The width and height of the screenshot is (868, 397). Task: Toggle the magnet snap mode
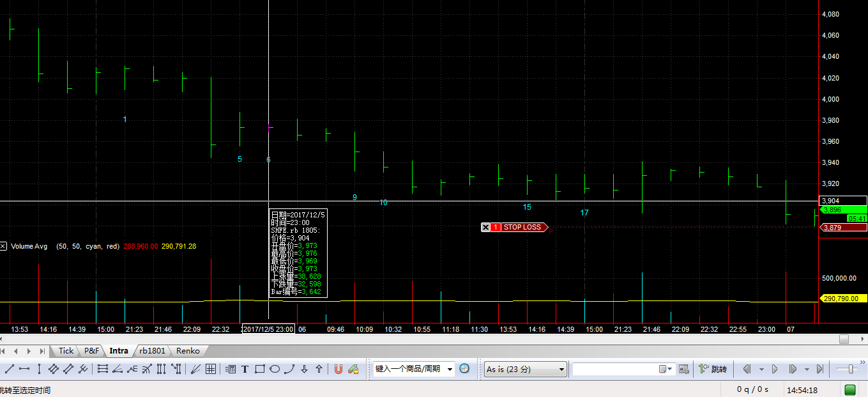[x=338, y=369]
